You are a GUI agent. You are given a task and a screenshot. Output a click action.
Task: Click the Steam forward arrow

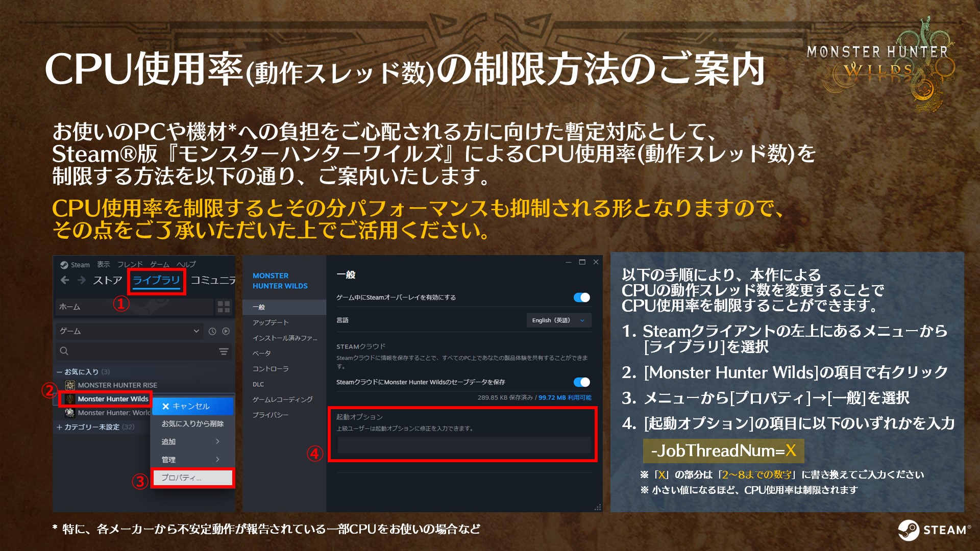82,280
